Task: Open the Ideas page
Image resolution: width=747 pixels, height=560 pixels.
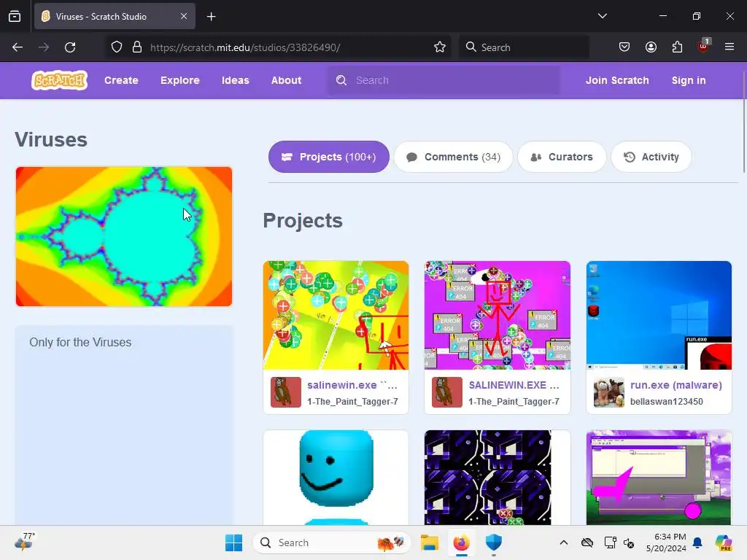Action: (x=236, y=80)
